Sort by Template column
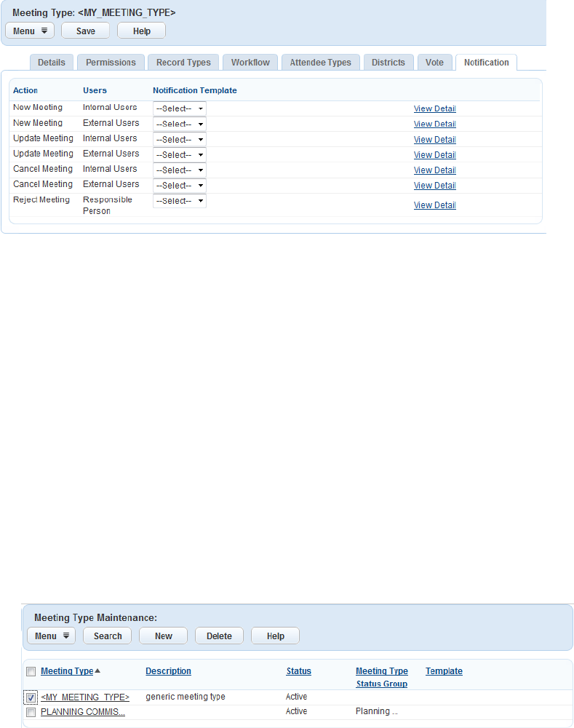Screen dimensions: 574x728 444,671
